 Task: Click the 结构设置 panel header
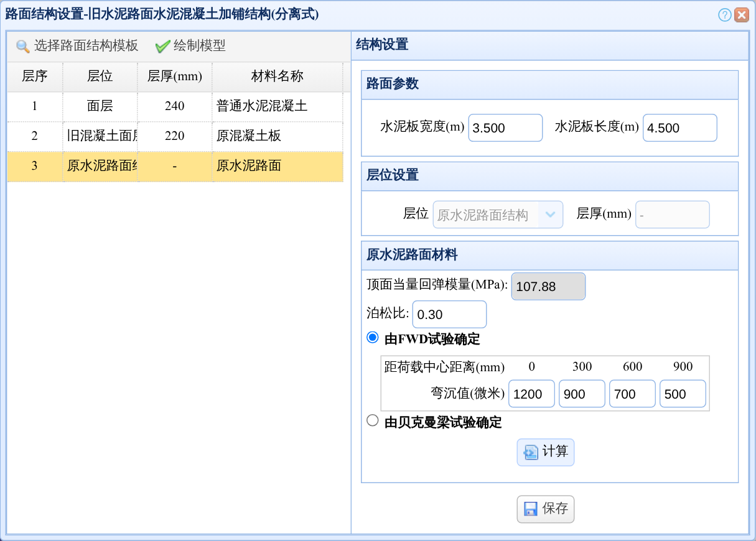[x=549, y=45]
